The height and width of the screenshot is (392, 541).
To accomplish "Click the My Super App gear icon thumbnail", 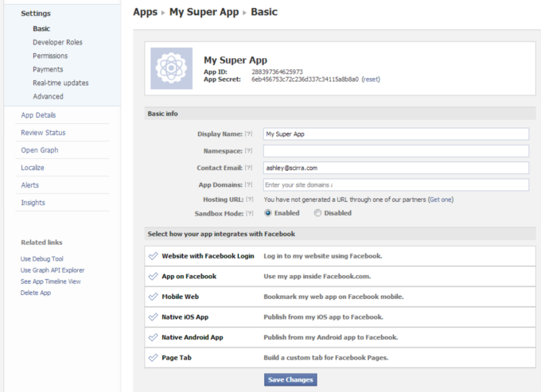I will 172,68.
